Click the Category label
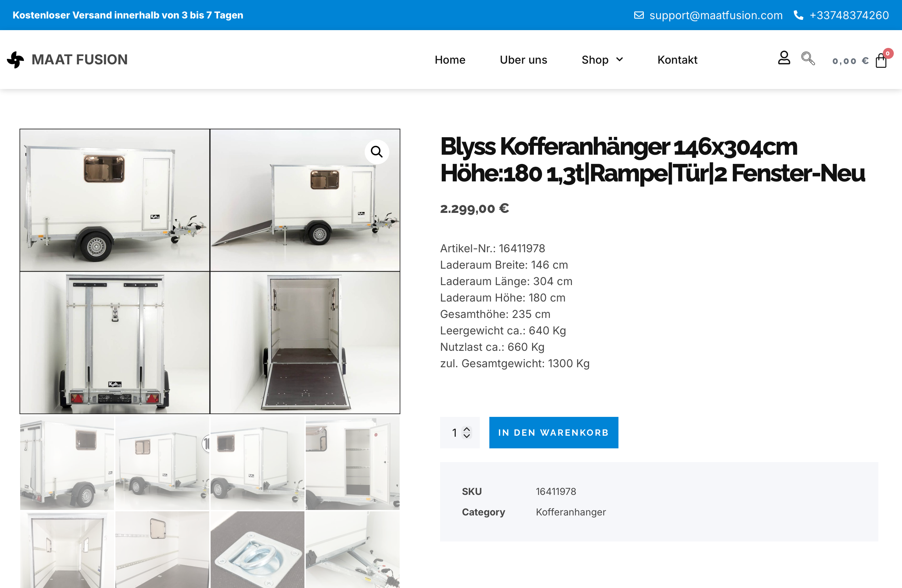Viewport: 902px width, 588px height. point(484,512)
